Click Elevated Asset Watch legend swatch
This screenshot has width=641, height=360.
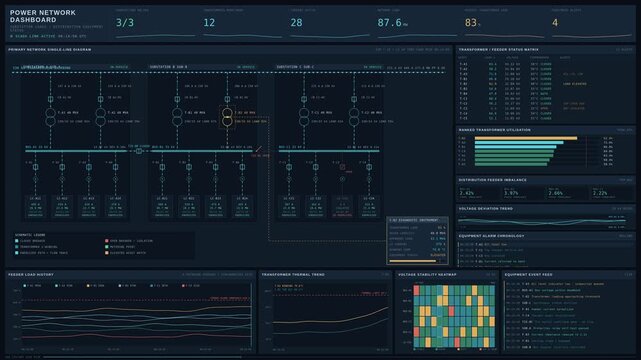[x=107, y=253]
